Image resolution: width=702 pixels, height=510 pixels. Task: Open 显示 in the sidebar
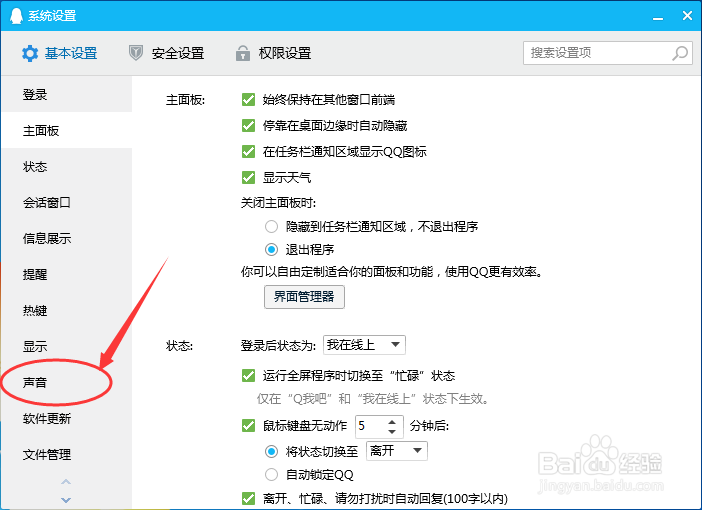point(67,346)
